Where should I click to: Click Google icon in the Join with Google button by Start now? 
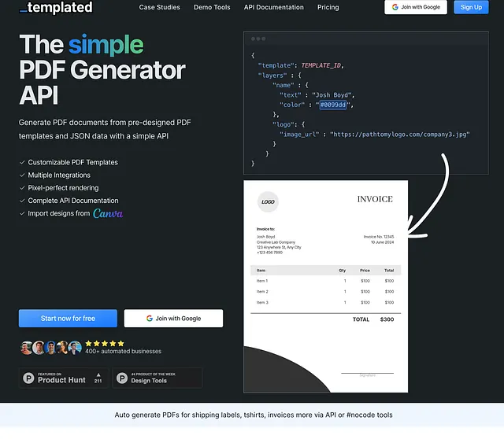point(150,319)
